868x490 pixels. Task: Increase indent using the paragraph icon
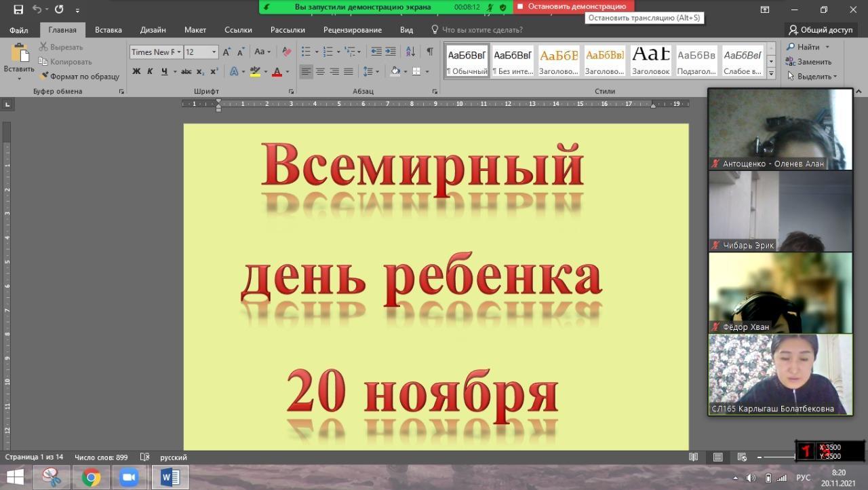[391, 52]
